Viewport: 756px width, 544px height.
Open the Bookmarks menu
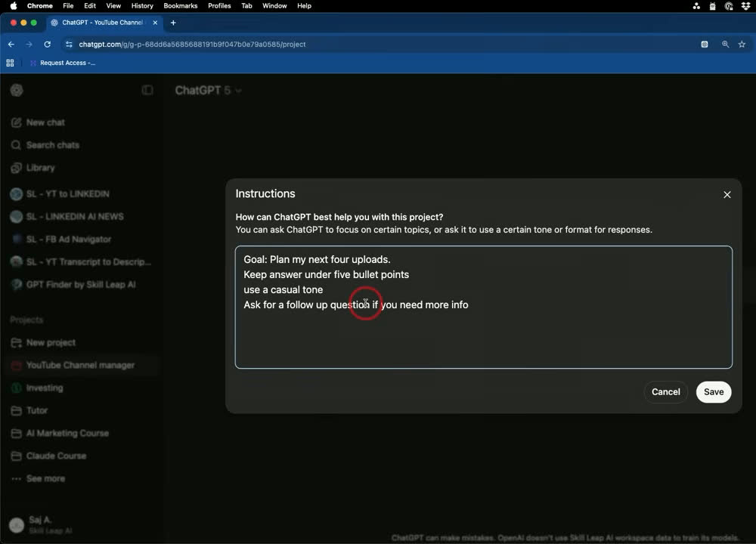point(181,6)
